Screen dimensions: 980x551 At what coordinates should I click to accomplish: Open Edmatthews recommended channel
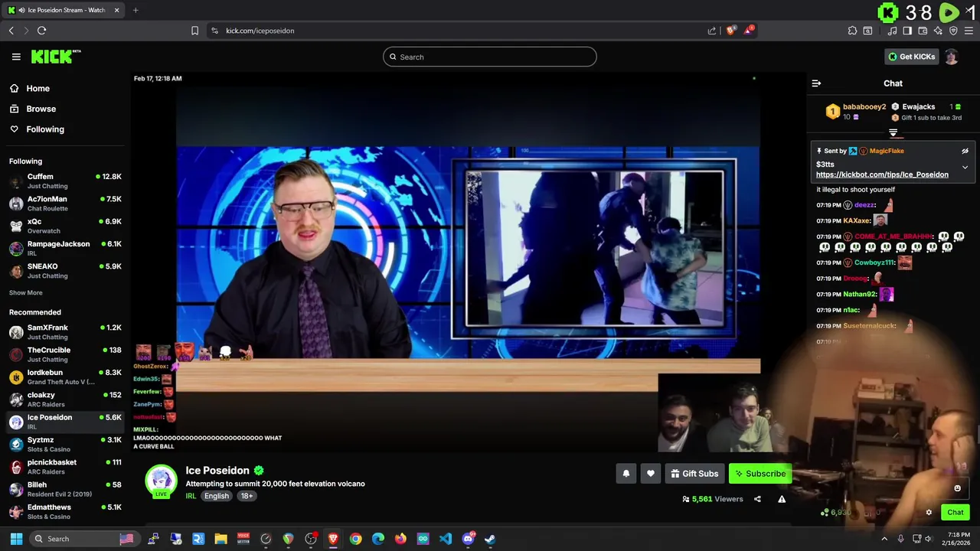65,512
